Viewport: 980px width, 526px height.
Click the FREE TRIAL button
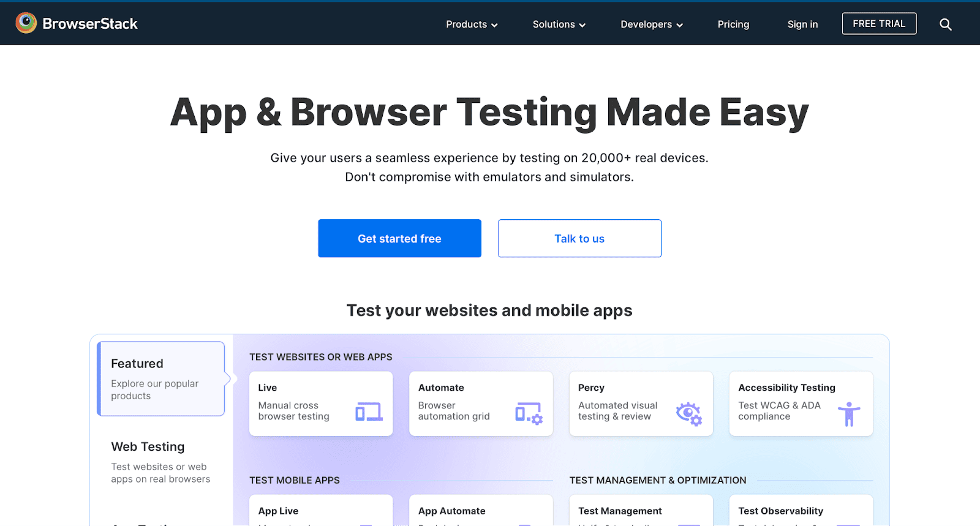879,23
